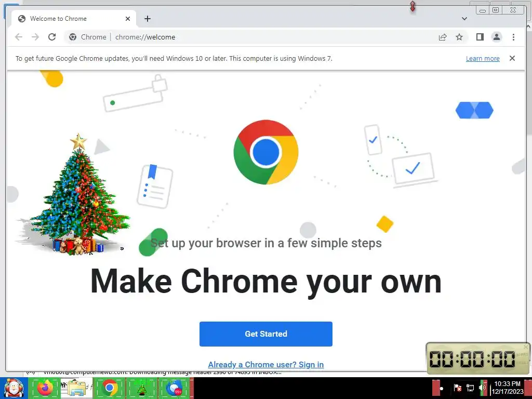Image resolution: width=532 pixels, height=399 pixels.
Task: Click Chrome icon in the taskbar
Action: click(109, 388)
